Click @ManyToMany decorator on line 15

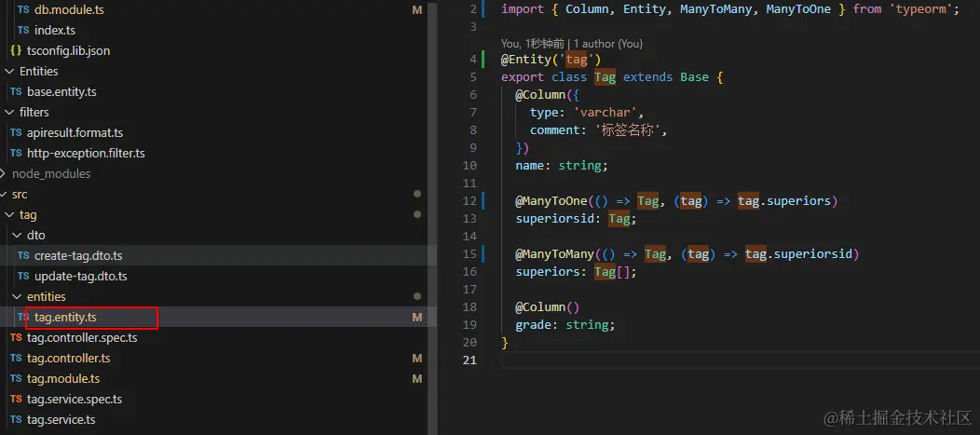coord(555,253)
